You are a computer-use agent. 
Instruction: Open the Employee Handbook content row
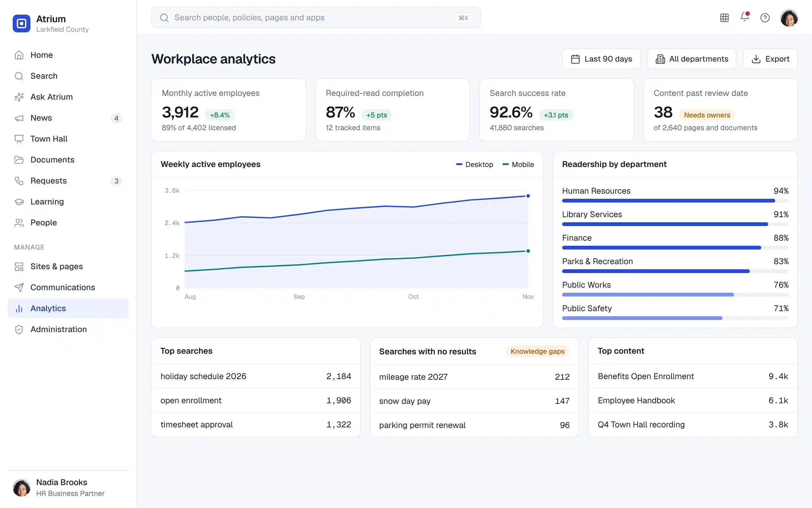click(x=692, y=400)
